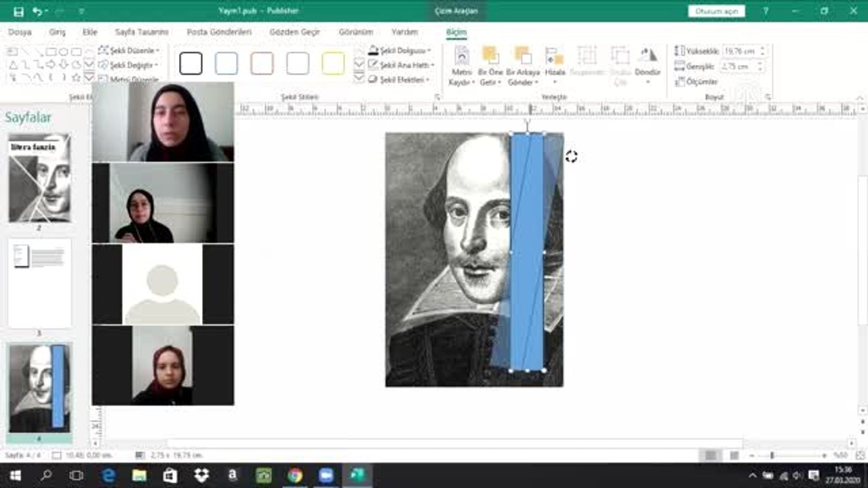Open the Şekli Değiştir dropdown
Image resolution: width=868 pixels, height=488 pixels.
[129, 65]
